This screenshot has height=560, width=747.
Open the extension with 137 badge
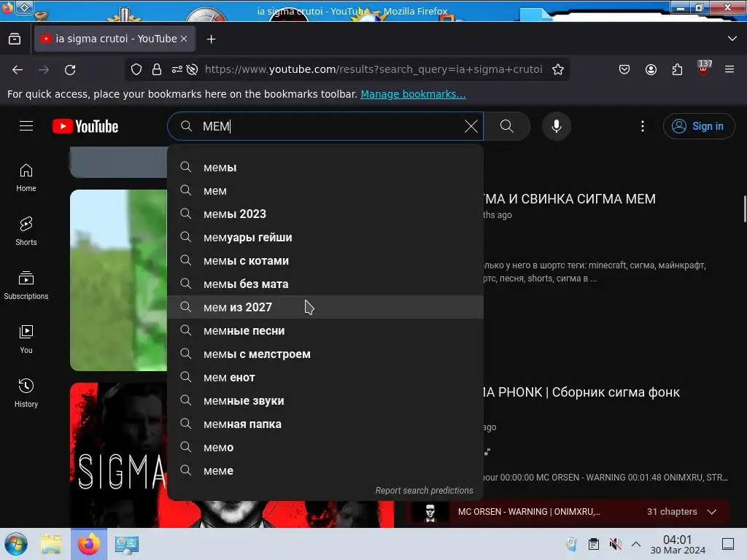704,68
